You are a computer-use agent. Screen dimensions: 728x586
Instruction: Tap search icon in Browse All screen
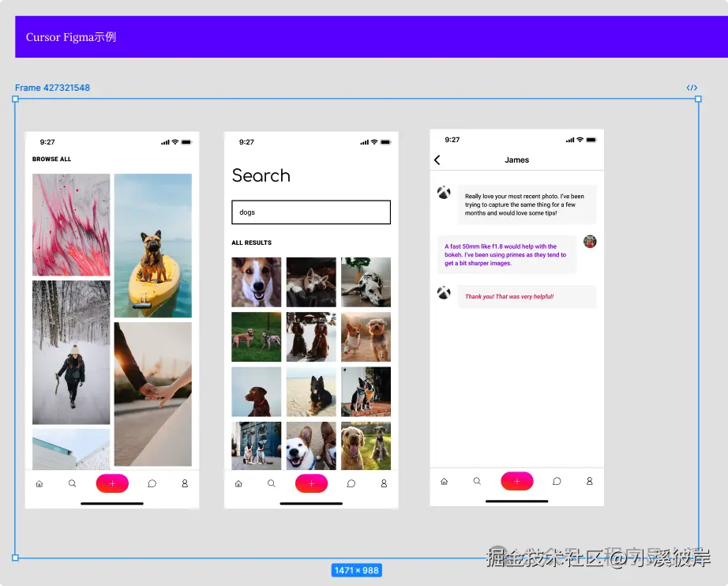click(x=73, y=483)
